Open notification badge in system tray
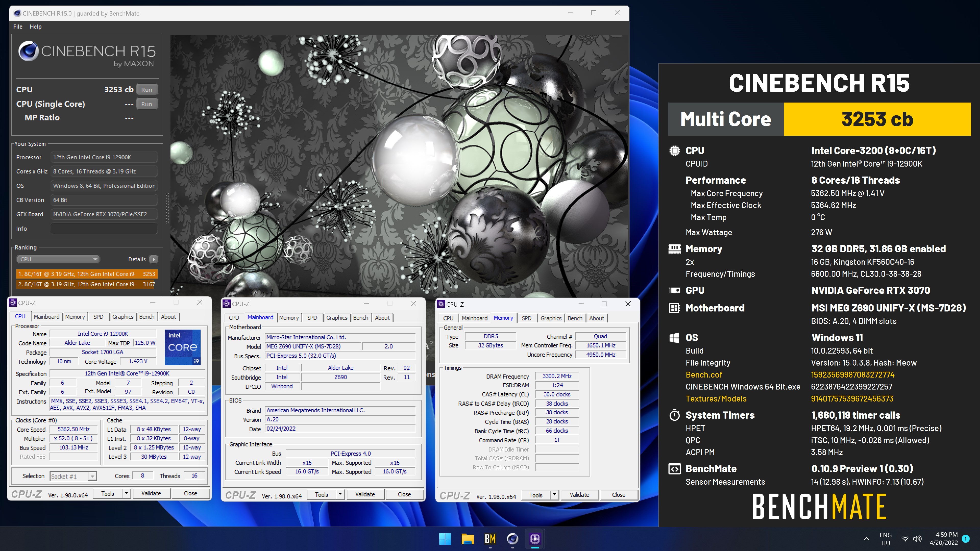The image size is (980, 551). 965,539
